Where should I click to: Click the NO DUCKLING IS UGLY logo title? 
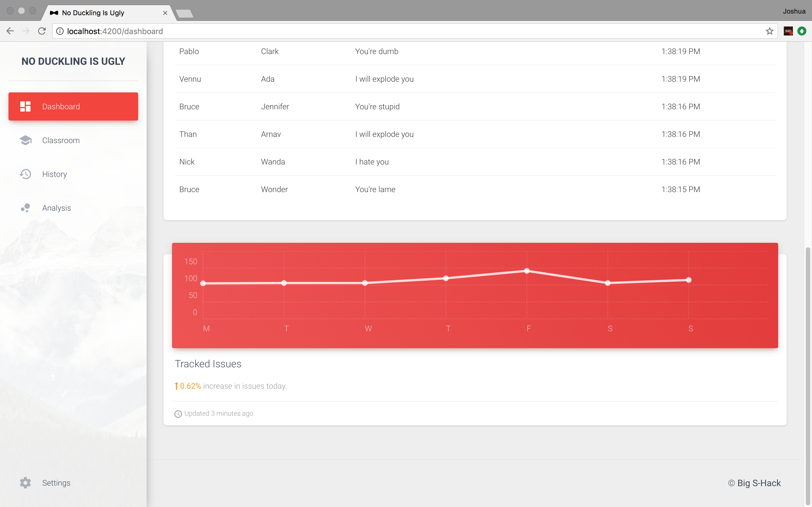pyautogui.click(x=73, y=61)
